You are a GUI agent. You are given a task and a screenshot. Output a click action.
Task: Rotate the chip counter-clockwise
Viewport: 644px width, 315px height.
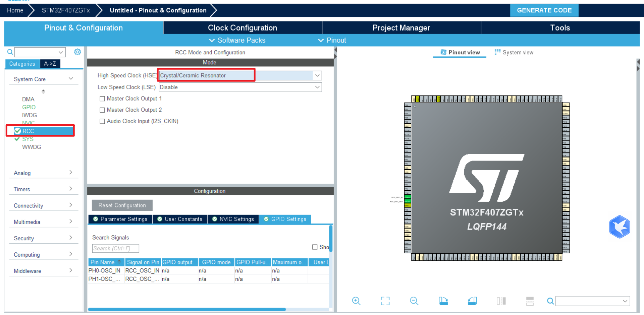click(472, 301)
